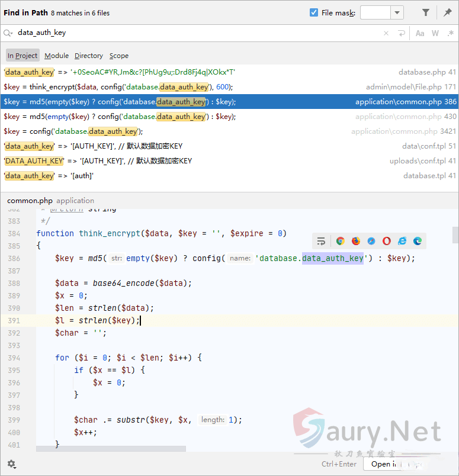The image size is (459, 476).
Task: Open the settings gear dropdown at bottom
Action: [11, 464]
